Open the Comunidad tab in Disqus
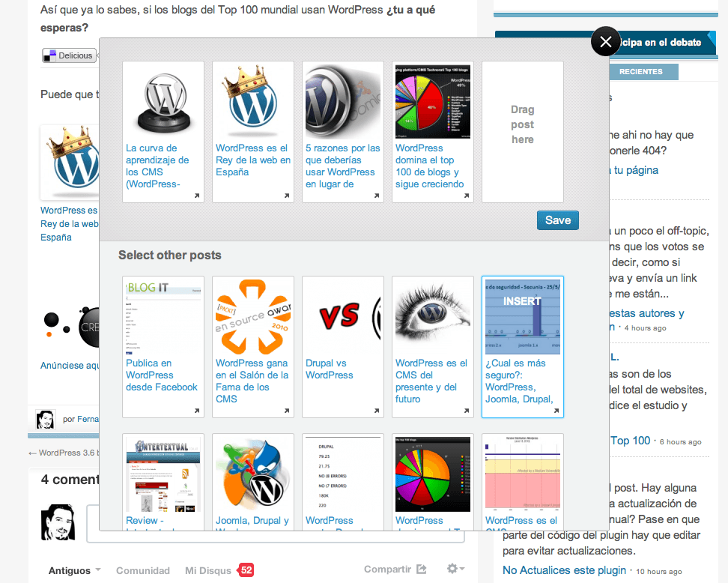The height and width of the screenshot is (583, 728). pyautogui.click(x=143, y=570)
